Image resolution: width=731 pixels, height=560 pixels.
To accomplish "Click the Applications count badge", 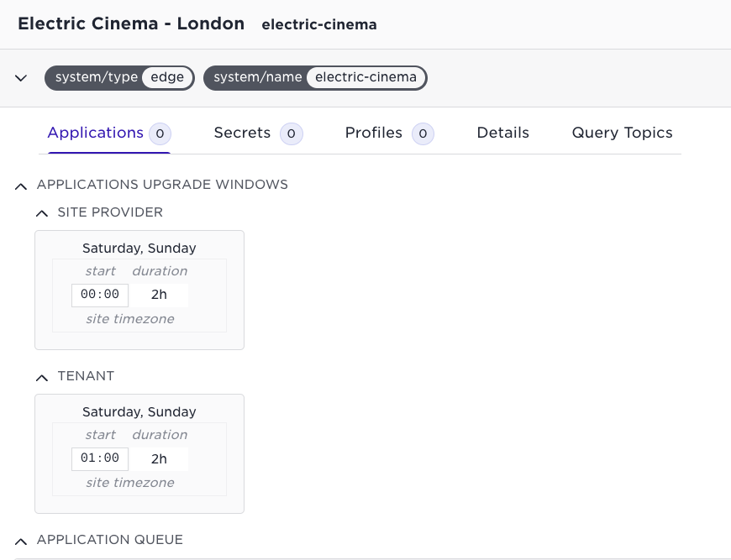I will point(160,133).
